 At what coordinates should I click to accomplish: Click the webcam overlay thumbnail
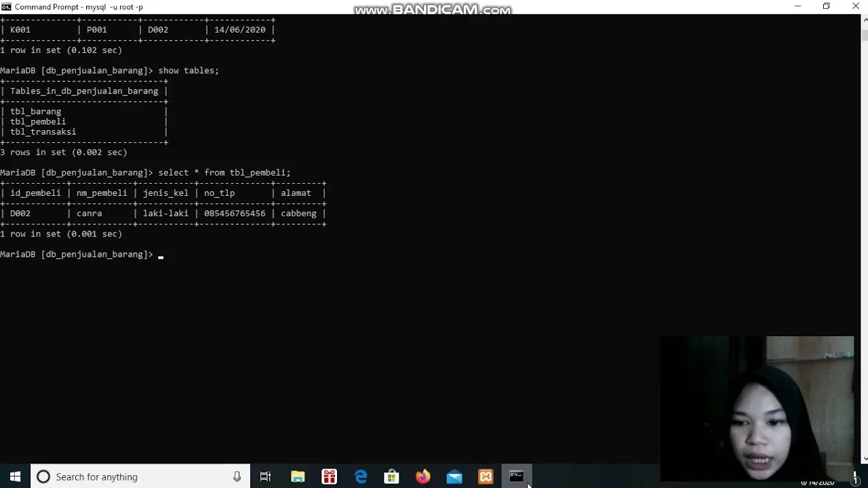click(x=757, y=409)
